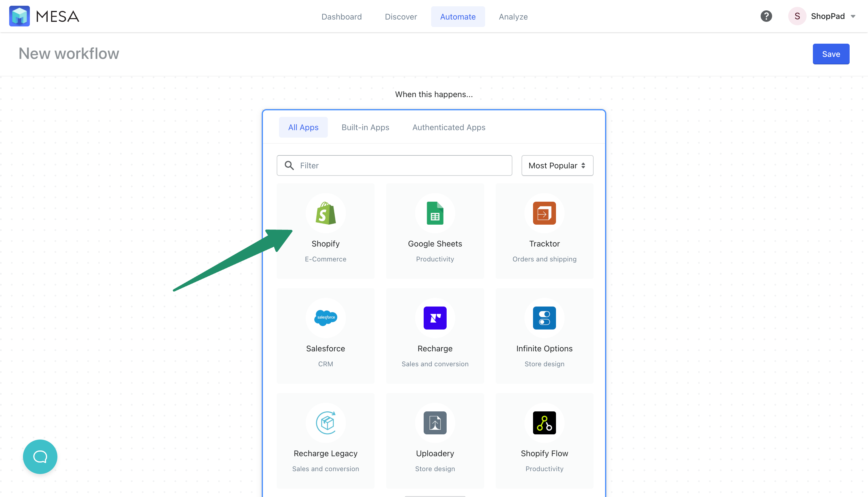Image resolution: width=868 pixels, height=497 pixels.
Task: Switch to the All Apps tab
Action: (303, 127)
